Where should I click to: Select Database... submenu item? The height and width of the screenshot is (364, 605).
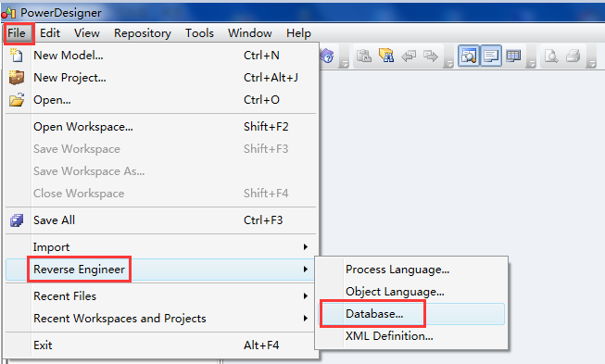pos(411,314)
